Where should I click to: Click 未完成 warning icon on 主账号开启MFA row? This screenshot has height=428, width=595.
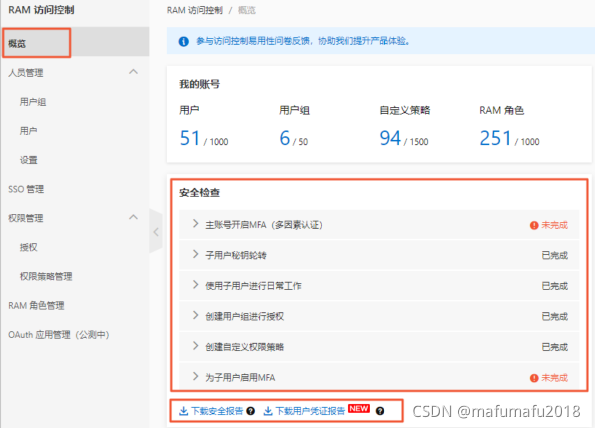(x=534, y=225)
